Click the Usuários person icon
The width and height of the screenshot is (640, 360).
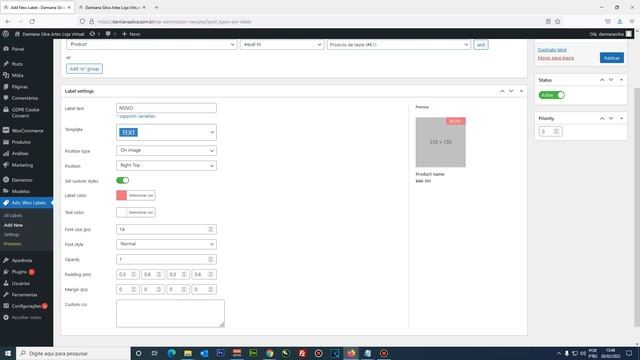click(6, 283)
